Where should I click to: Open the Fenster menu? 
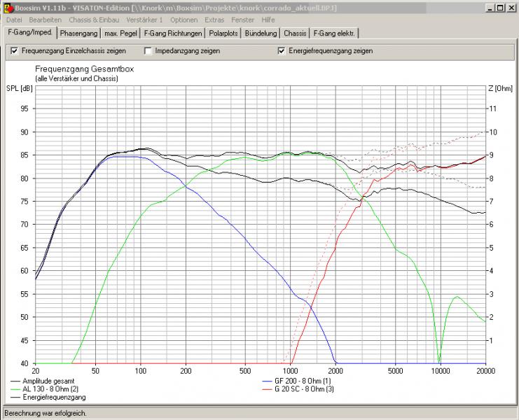point(243,20)
